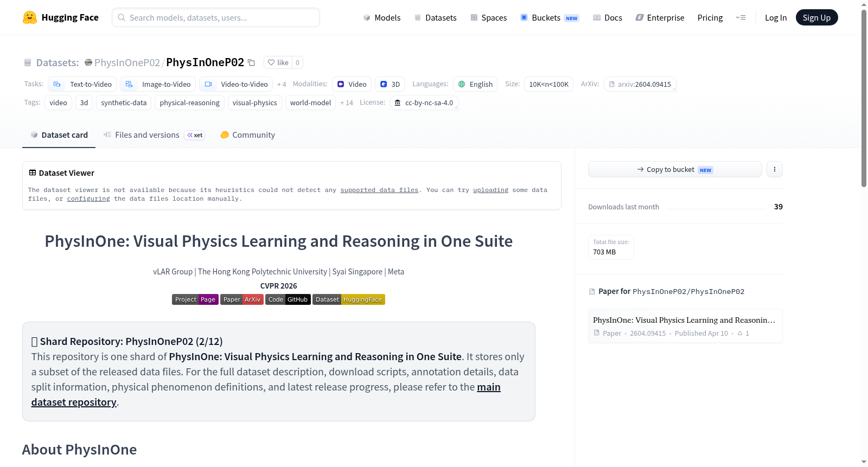
Task: Open the PhysInOne paper card
Action: click(685, 326)
